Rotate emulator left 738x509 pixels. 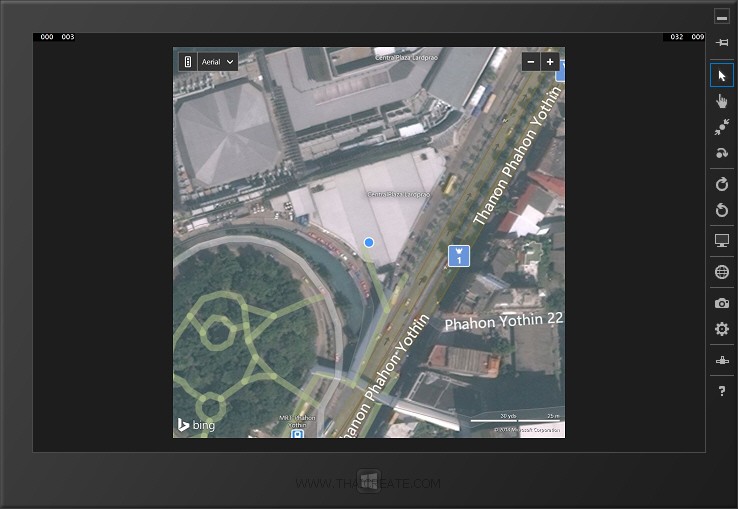[x=721, y=210]
